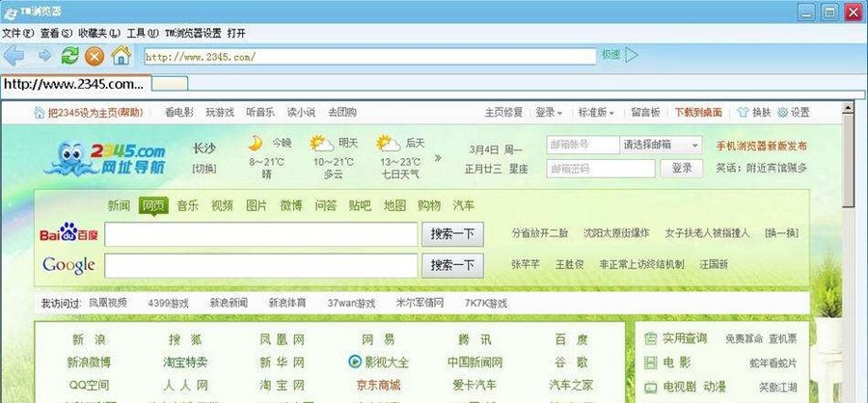This screenshot has height=403, width=868.
Task: Open the 标准版 version dropdown
Action: (596, 113)
